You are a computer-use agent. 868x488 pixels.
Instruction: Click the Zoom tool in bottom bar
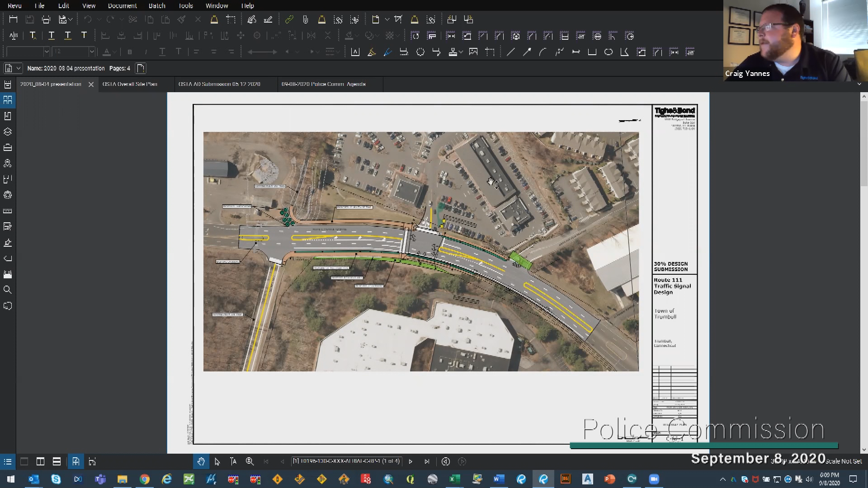click(x=250, y=461)
